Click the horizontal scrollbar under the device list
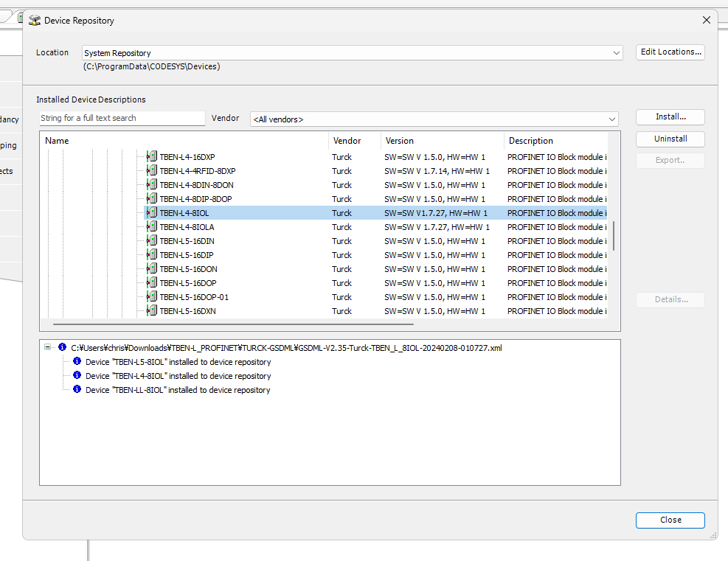The image size is (728, 561). click(x=233, y=324)
